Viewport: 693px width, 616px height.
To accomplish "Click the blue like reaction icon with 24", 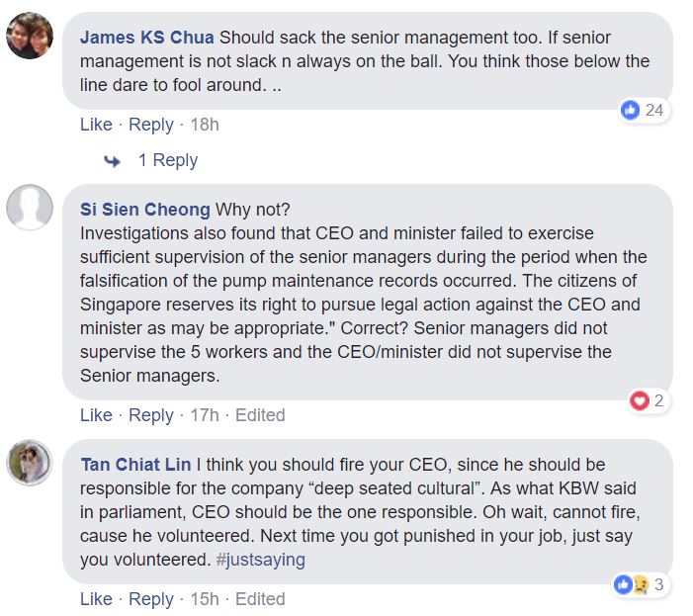I will (631, 110).
